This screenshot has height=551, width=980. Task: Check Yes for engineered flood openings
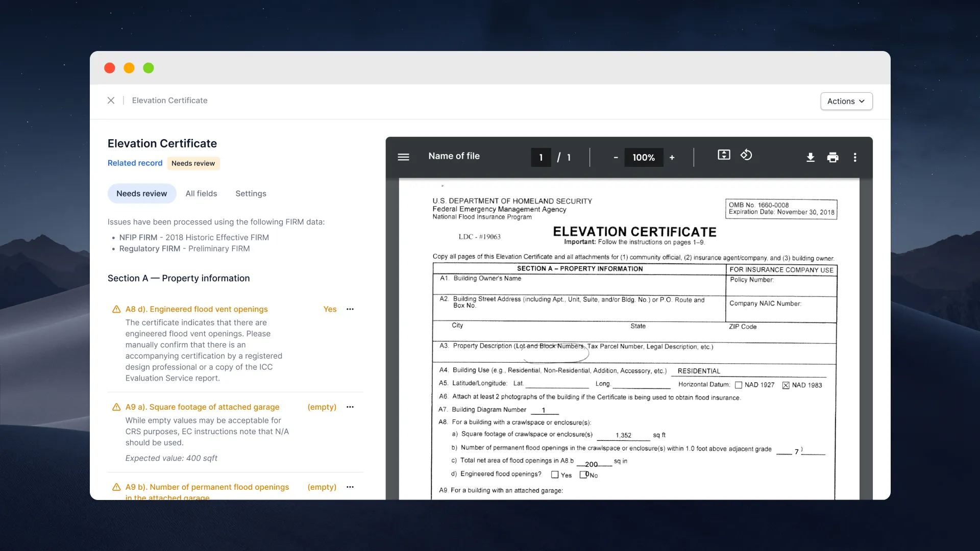pos(555,475)
